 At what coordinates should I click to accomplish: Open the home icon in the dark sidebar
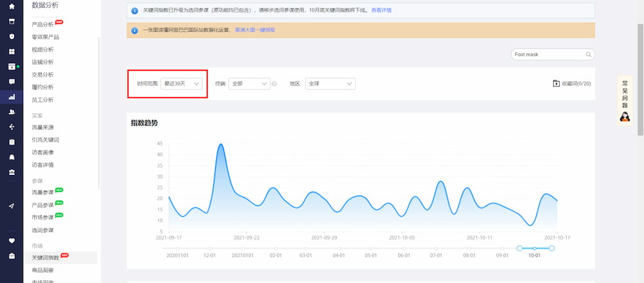pos(12,6)
